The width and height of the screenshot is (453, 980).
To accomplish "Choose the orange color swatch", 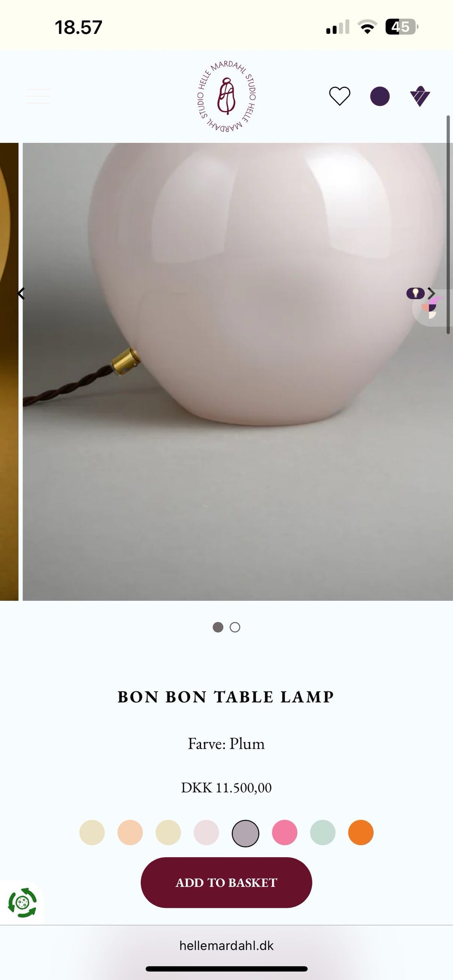I will 361,832.
